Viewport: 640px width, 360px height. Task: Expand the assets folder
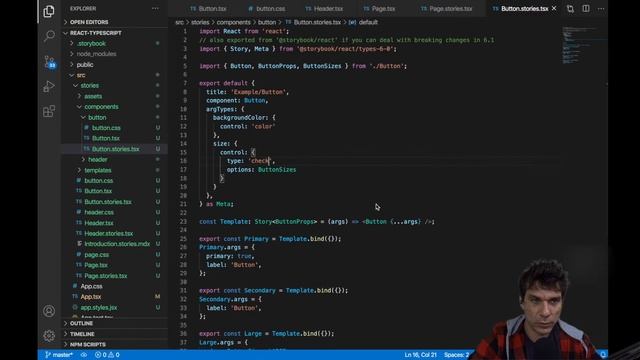[93, 96]
